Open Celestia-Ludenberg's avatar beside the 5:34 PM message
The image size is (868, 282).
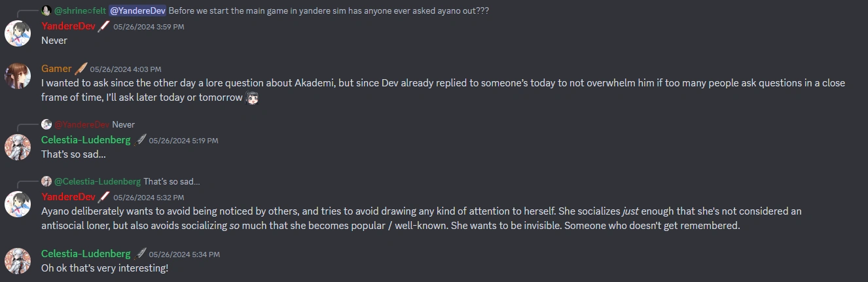(x=18, y=260)
